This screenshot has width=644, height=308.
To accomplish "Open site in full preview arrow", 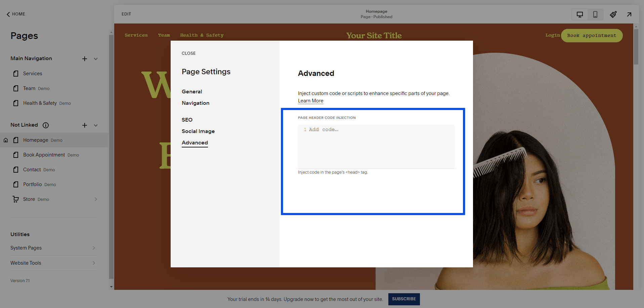I will tap(629, 14).
